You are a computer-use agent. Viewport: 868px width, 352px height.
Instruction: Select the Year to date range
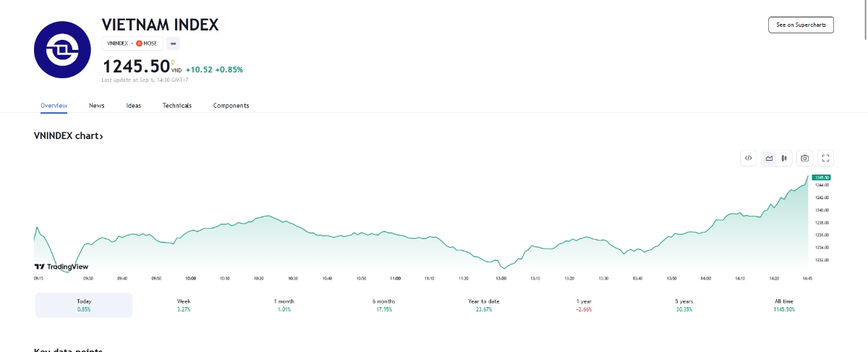(484, 305)
